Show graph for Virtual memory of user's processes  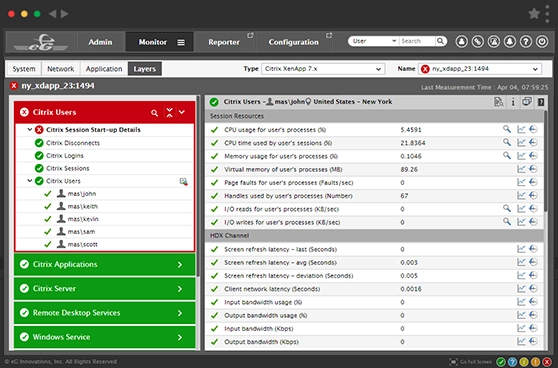tap(521, 169)
